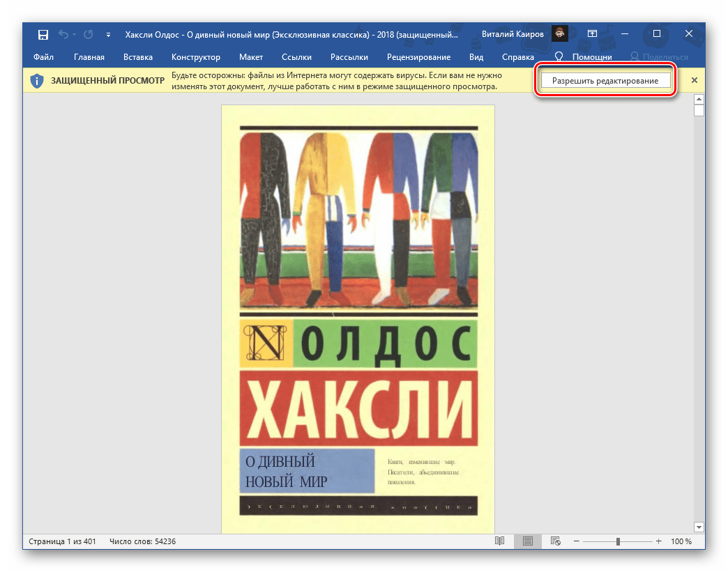This screenshot has height=572, width=728.
Task: Open the Файл menu
Action: [x=44, y=57]
